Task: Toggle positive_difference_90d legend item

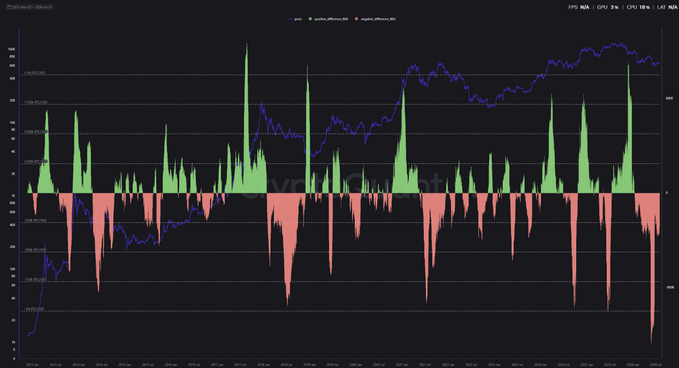Action: click(328, 19)
